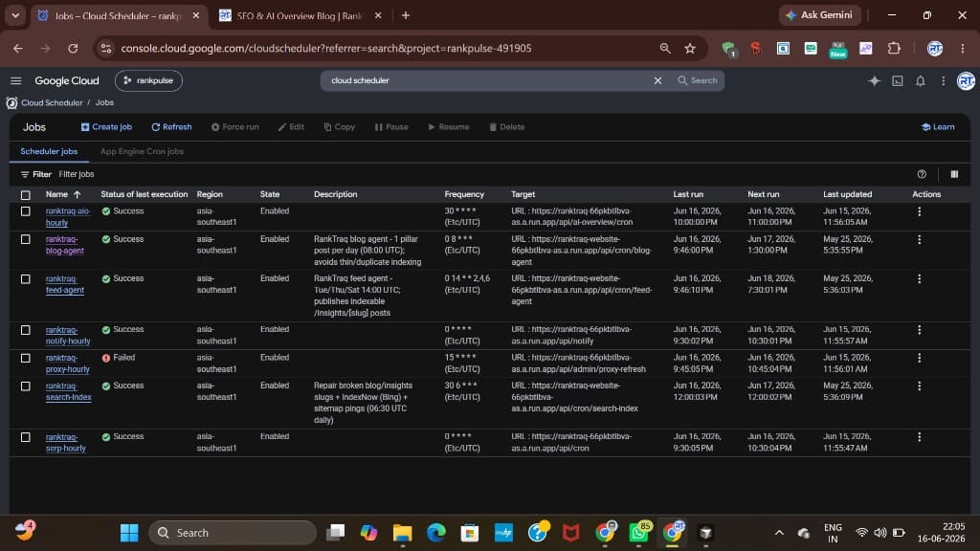Click the Failed status for proxy-hourly
This screenshot has width=980, height=551.
pyautogui.click(x=118, y=358)
